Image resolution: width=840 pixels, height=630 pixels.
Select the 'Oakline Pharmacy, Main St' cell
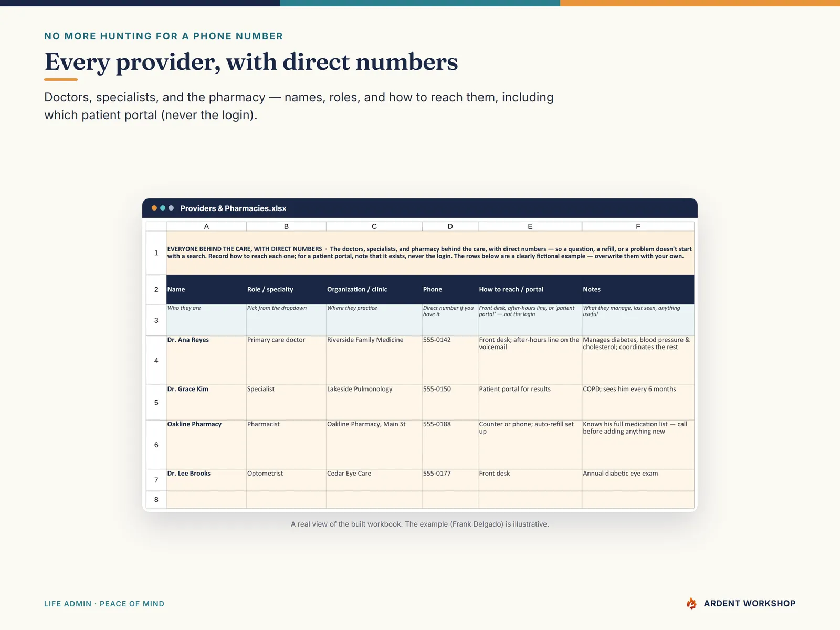pyautogui.click(x=374, y=445)
